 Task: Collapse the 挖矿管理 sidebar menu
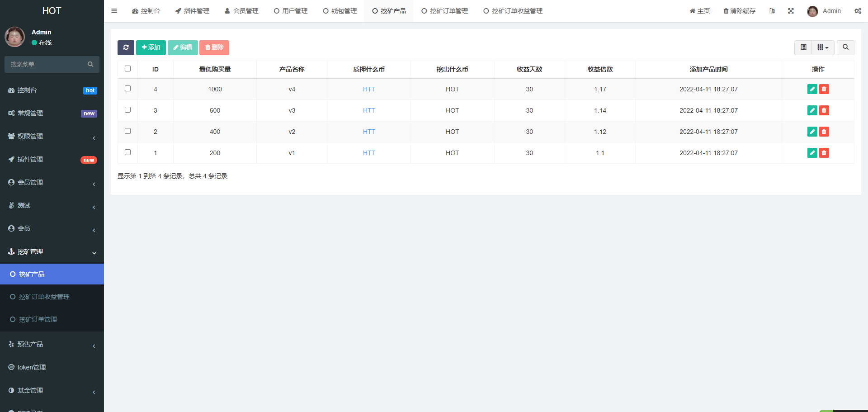point(52,251)
